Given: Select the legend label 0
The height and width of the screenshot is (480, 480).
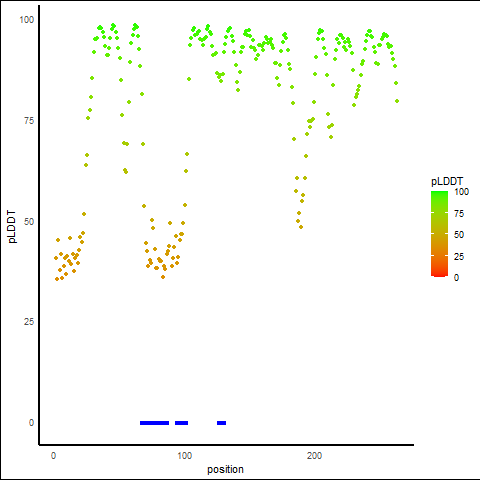Looking at the screenshot, I should [x=456, y=277].
